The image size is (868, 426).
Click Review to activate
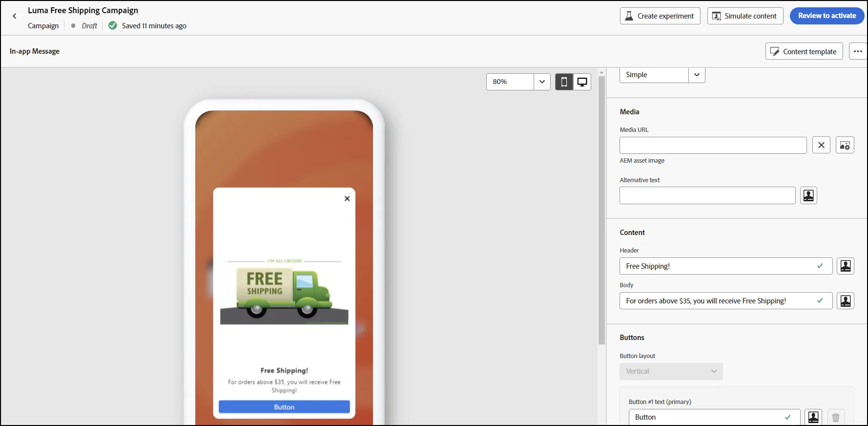827,16
